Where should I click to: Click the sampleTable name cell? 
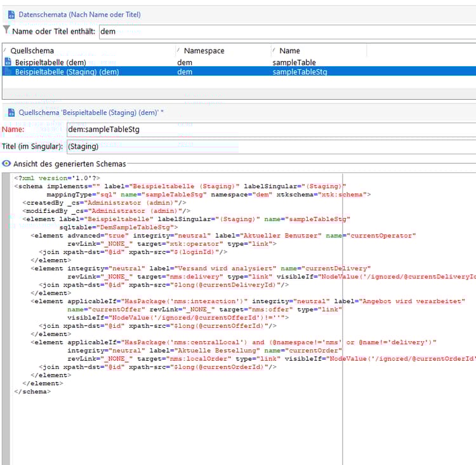click(294, 62)
